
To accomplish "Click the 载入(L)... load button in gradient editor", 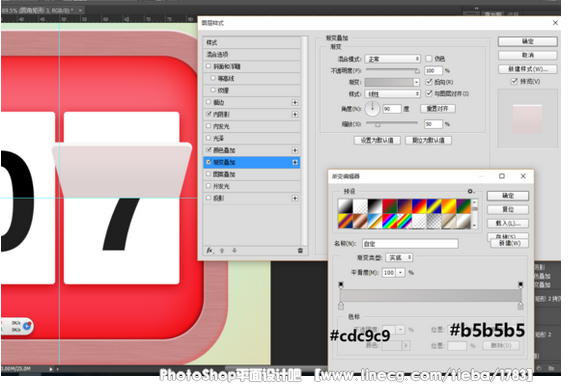I will click(x=508, y=223).
